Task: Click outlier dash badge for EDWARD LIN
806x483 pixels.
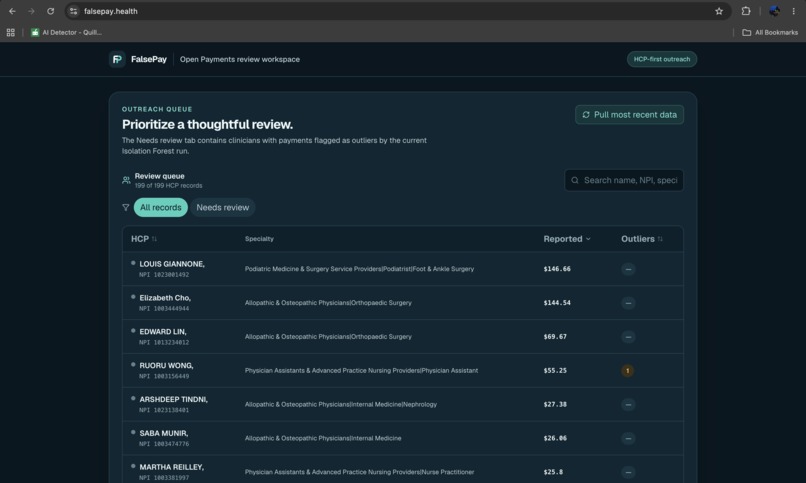Action: (628, 337)
